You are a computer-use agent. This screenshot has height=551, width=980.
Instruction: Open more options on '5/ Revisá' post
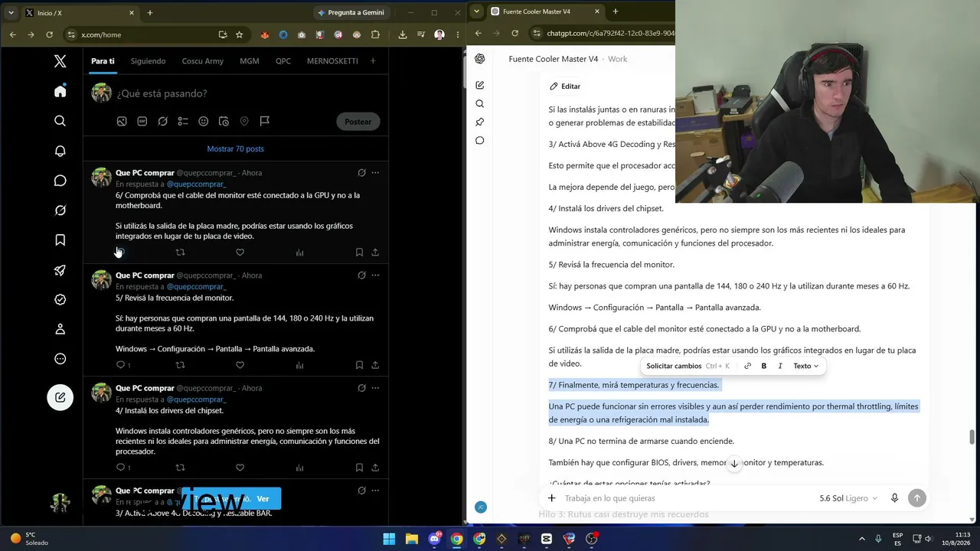[375, 275]
